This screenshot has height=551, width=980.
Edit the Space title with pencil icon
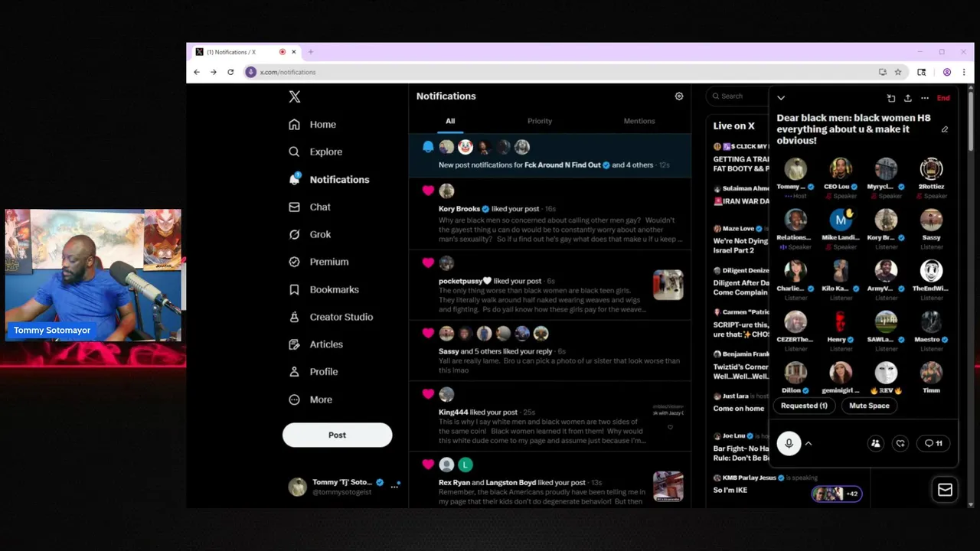(x=945, y=129)
